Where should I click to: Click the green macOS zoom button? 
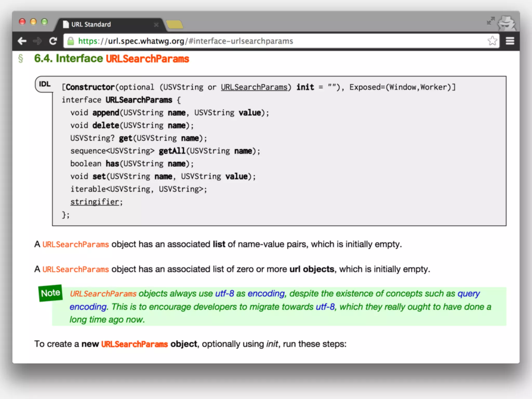[x=44, y=22]
